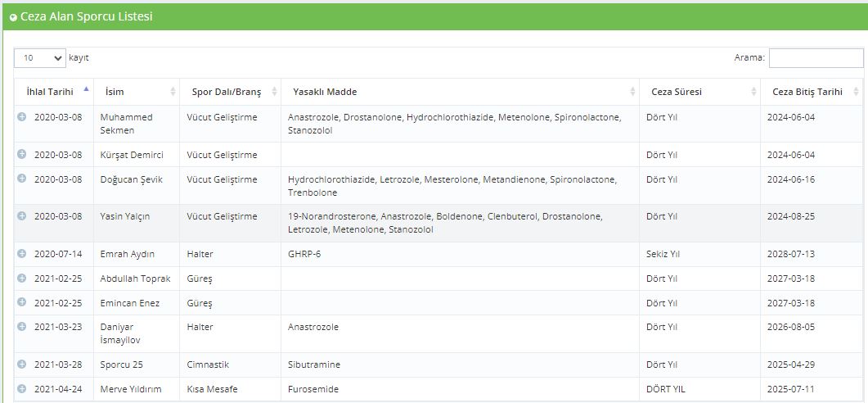The height and width of the screenshot is (403, 868).
Task: Sort by Ceza Bitiş Tarihi column
Action: (x=812, y=92)
